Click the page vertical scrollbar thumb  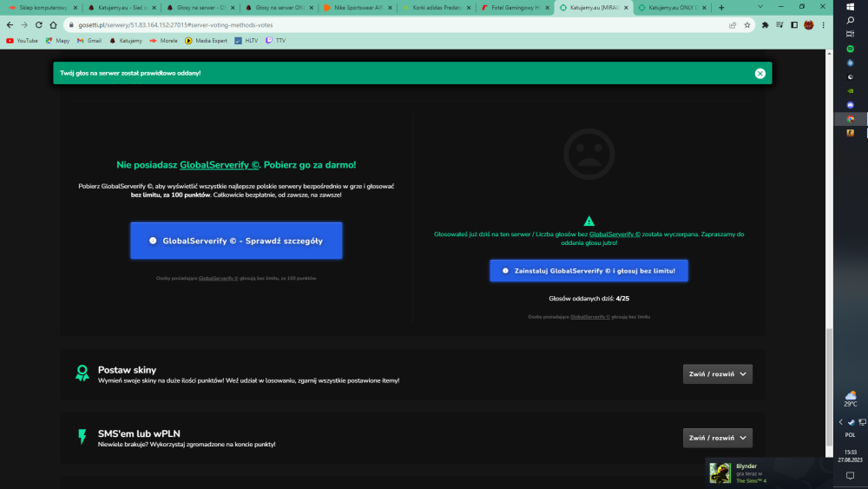tap(829, 387)
